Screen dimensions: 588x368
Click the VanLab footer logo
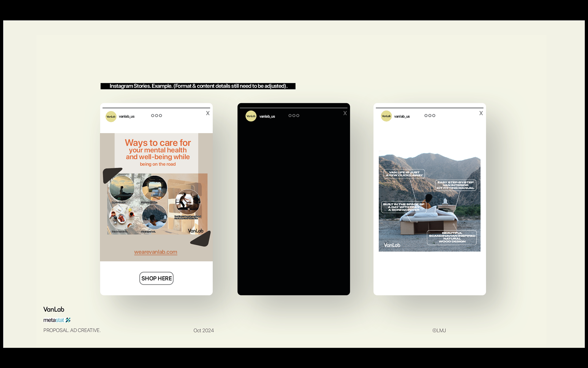pyautogui.click(x=54, y=309)
